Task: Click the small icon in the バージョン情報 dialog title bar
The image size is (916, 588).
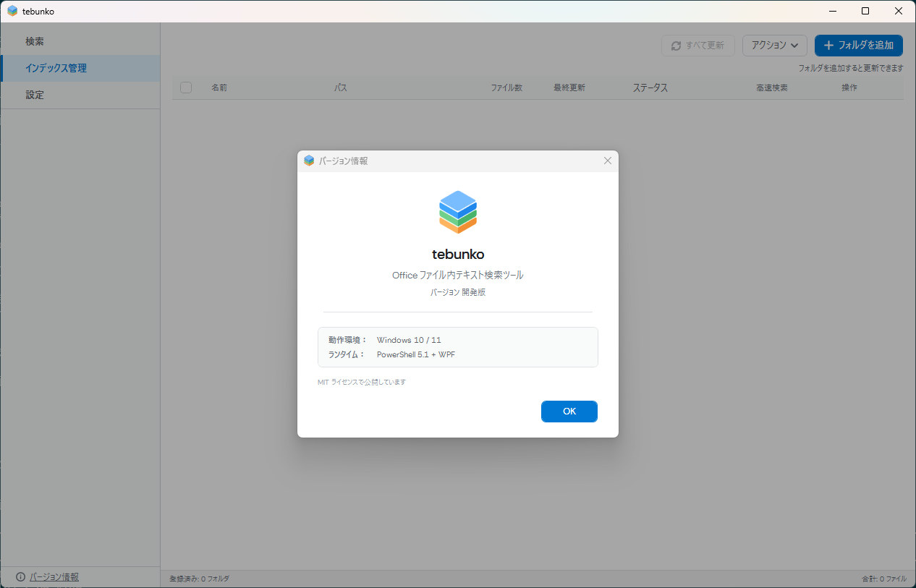Action: coord(309,161)
